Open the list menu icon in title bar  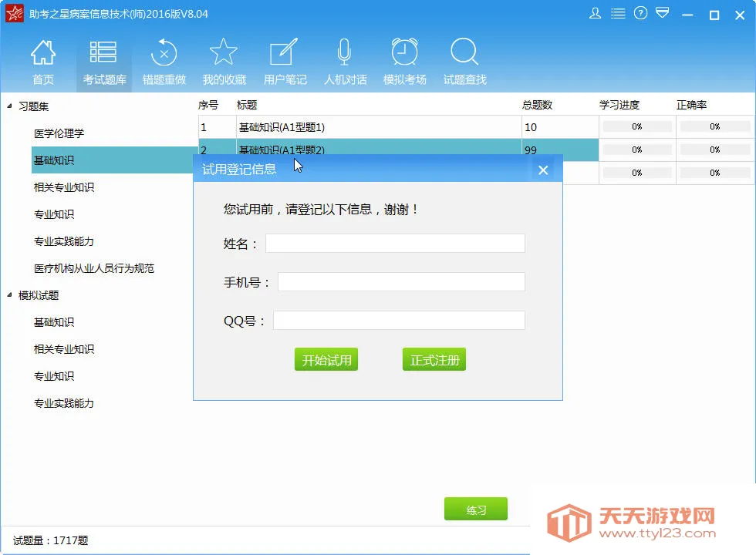(x=618, y=14)
